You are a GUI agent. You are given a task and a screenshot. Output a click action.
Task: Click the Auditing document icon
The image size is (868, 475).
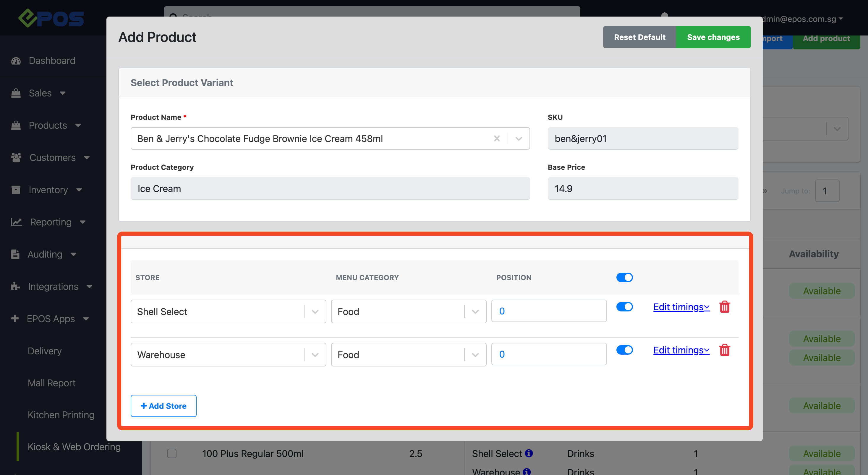[15, 254]
